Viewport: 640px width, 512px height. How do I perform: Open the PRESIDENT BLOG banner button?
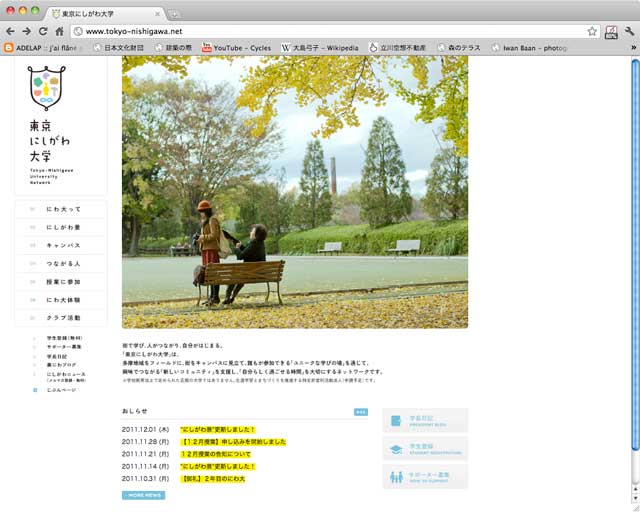425,421
